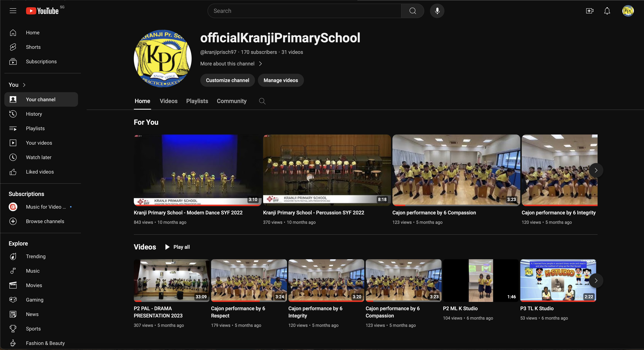Open Gaming in Explore

[x=41, y=300]
